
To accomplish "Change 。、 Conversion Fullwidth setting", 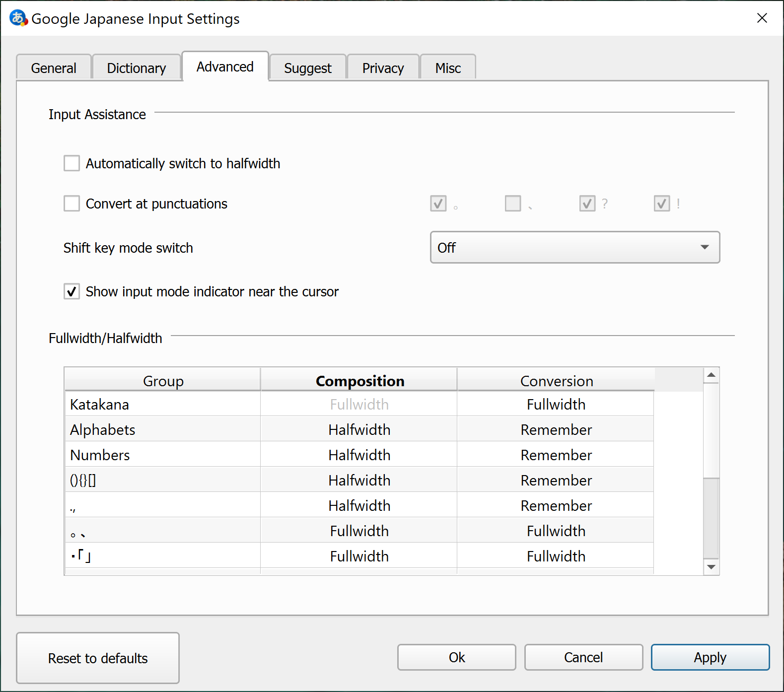I will [x=556, y=531].
